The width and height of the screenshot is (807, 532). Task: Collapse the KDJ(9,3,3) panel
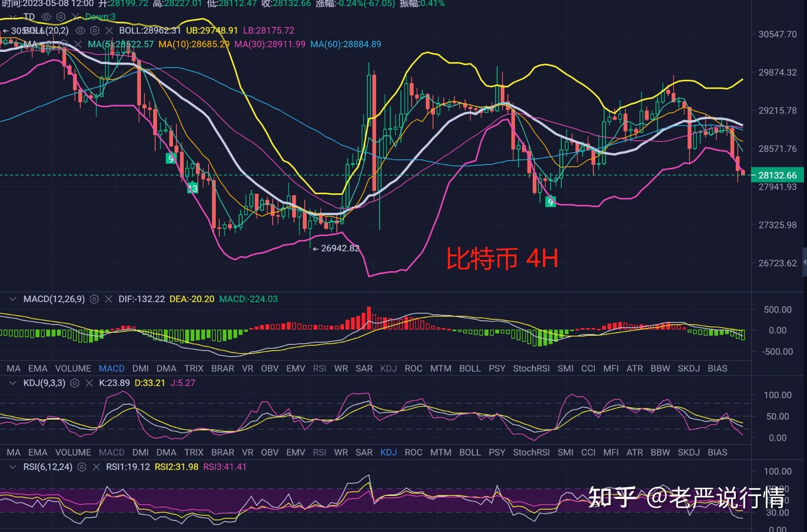tap(13, 383)
